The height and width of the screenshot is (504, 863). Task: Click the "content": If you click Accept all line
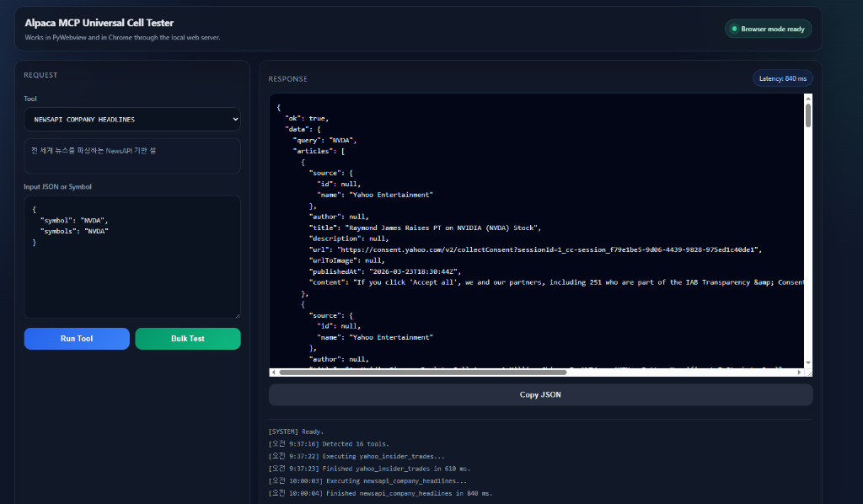(556, 282)
